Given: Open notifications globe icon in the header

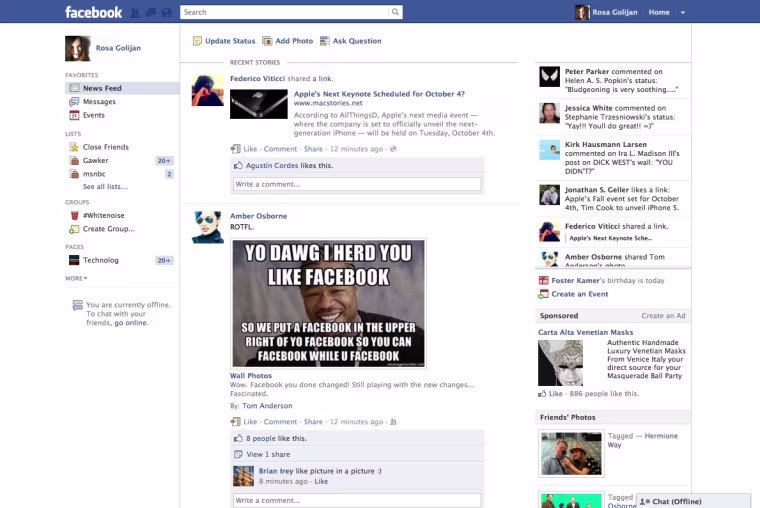Looking at the screenshot, I should point(167,13).
